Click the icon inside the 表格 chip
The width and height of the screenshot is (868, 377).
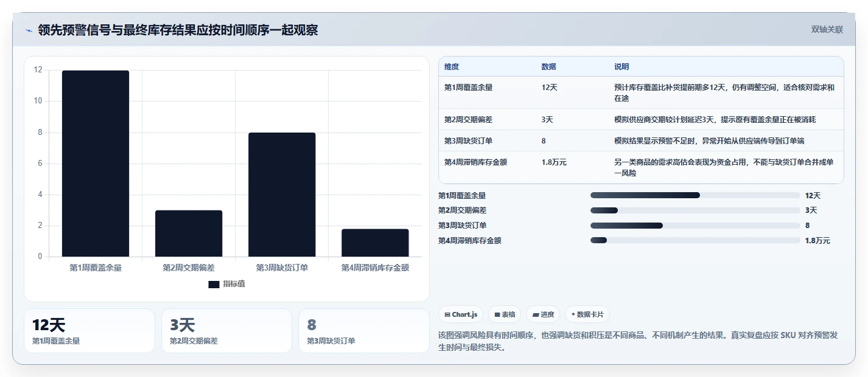[x=497, y=315]
